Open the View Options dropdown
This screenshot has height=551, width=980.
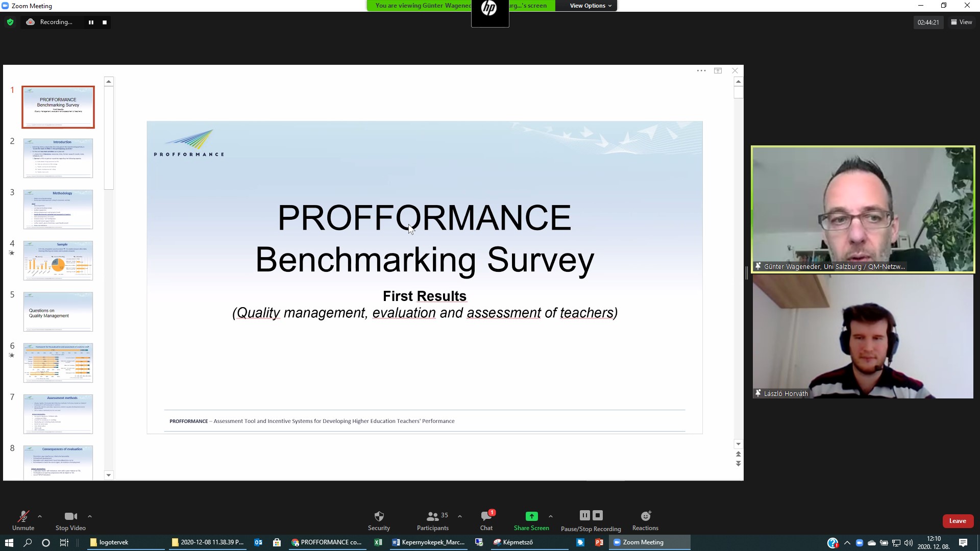590,6
